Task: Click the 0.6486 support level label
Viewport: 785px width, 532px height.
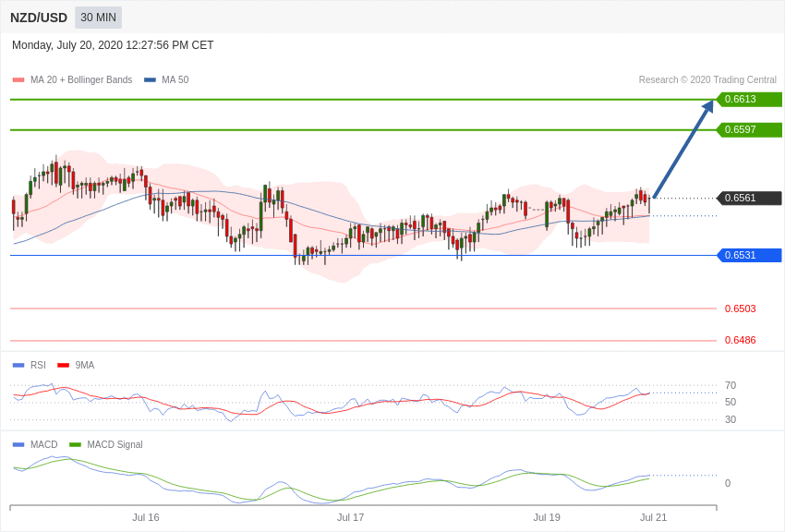Action: (x=740, y=340)
